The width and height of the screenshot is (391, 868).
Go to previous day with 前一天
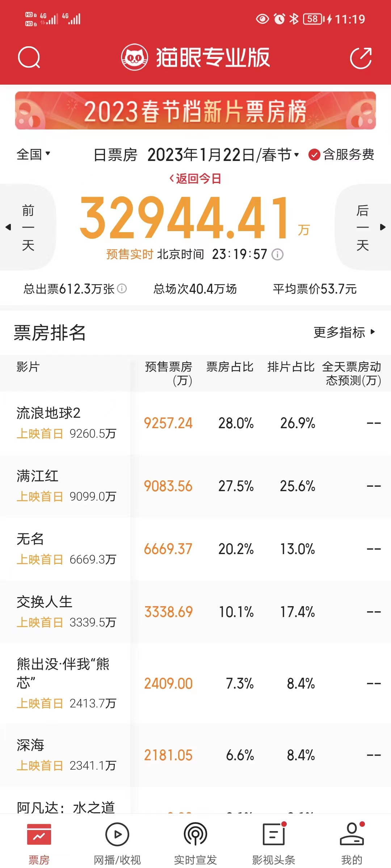(x=27, y=227)
